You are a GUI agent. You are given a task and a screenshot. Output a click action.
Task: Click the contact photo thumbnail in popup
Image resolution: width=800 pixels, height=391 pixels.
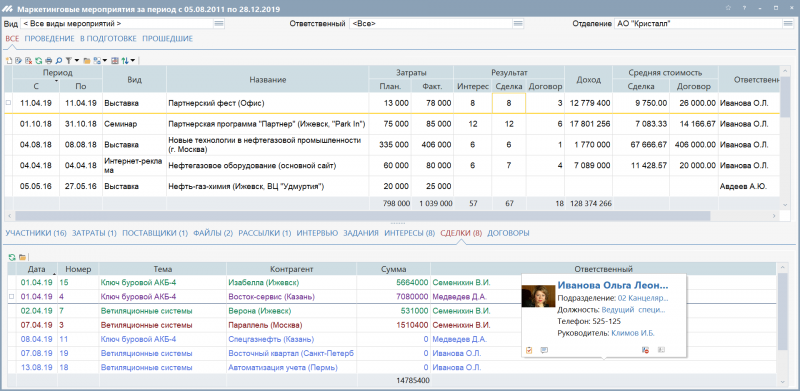[537, 295]
